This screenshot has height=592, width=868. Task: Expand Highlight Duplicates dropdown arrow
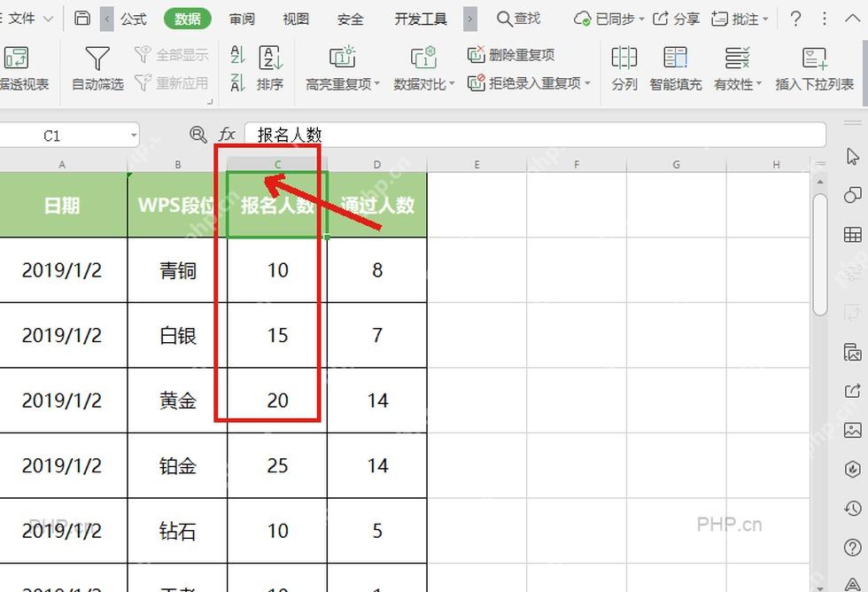[x=377, y=84]
